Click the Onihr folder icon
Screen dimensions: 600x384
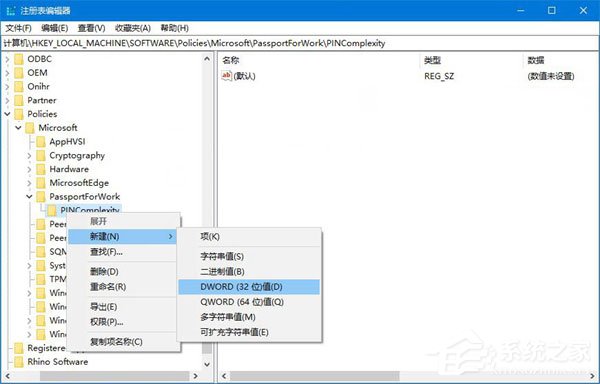tap(19, 87)
